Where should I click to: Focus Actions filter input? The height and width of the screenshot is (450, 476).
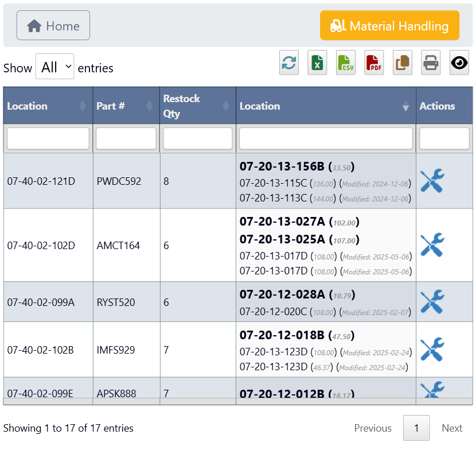pyautogui.click(x=444, y=138)
